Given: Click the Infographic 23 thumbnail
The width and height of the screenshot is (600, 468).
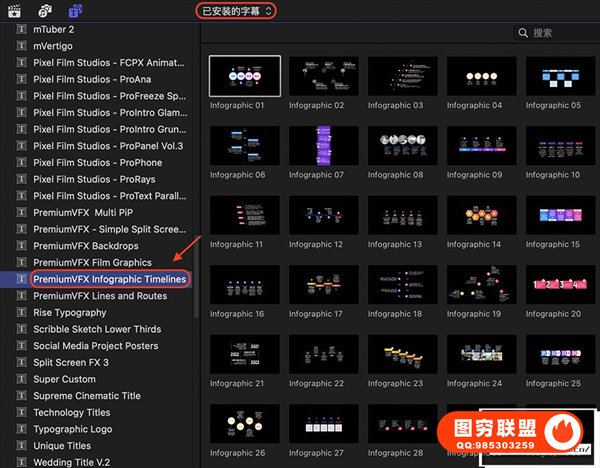Looking at the screenshot, I should 402,355.
